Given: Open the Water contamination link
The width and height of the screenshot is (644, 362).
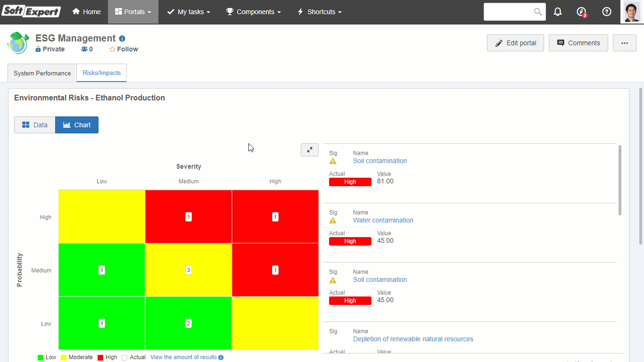Looking at the screenshot, I should click(383, 220).
